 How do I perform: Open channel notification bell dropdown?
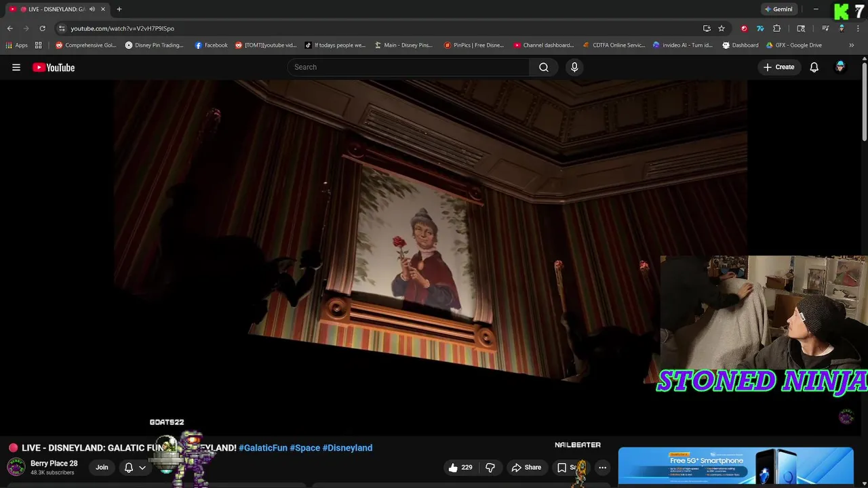[x=135, y=468]
